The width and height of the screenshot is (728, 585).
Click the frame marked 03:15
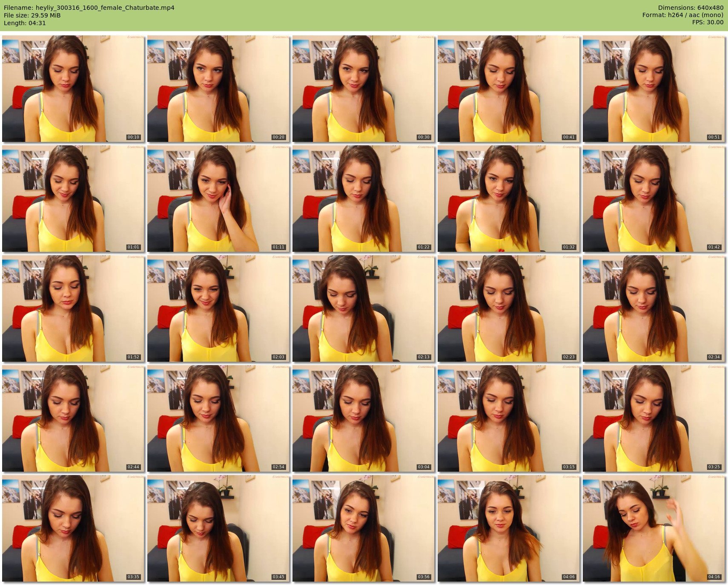point(508,418)
